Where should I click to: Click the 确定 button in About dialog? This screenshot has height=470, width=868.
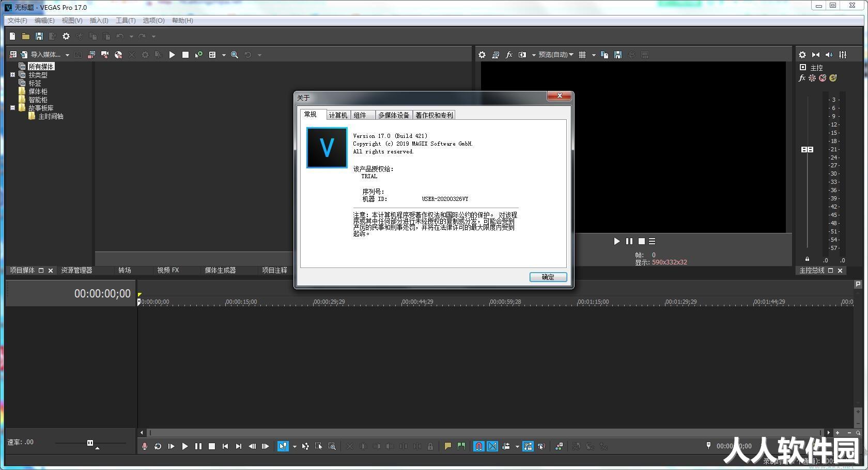tap(548, 277)
